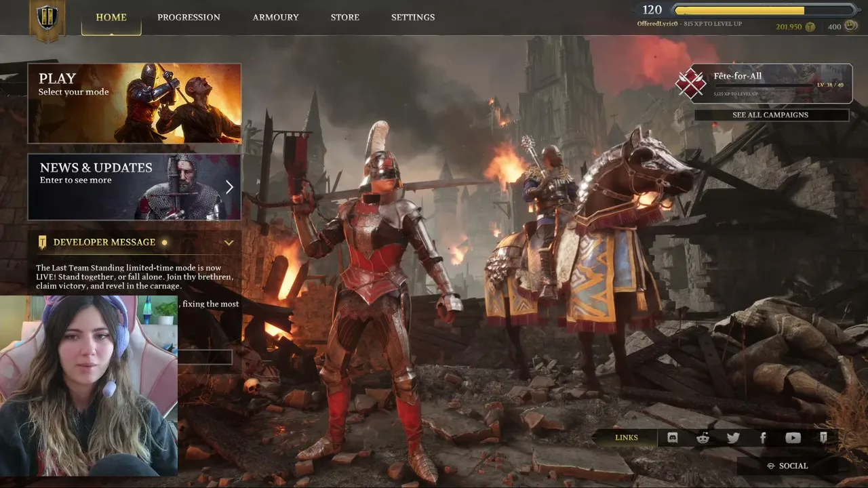
Task: Click the 201,950 gold balance
Action: (x=789, y=27)
